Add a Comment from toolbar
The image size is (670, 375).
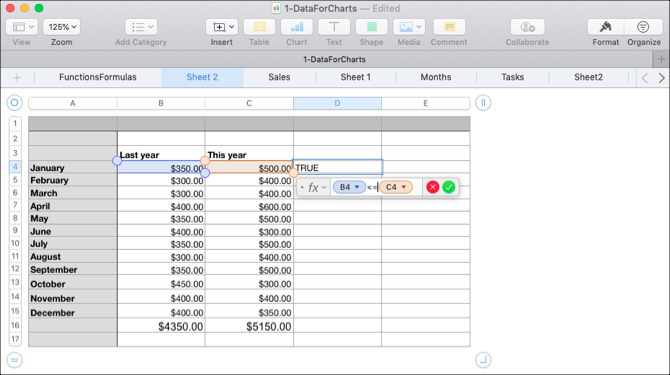(x=449, y=27)
